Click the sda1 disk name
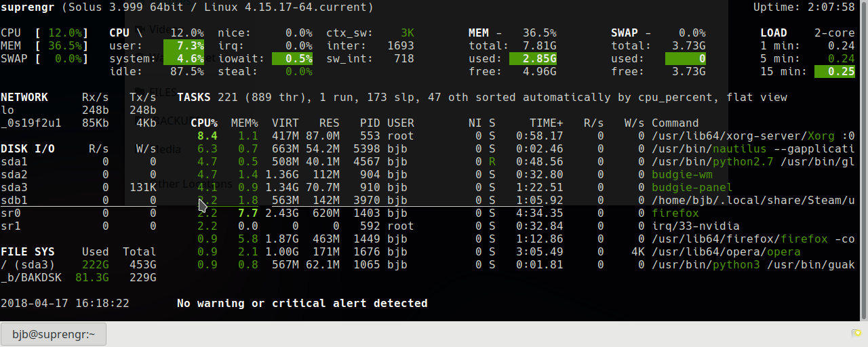Image resolution: width=868 pixels, height=347 pixels. (x=14, y=161)
